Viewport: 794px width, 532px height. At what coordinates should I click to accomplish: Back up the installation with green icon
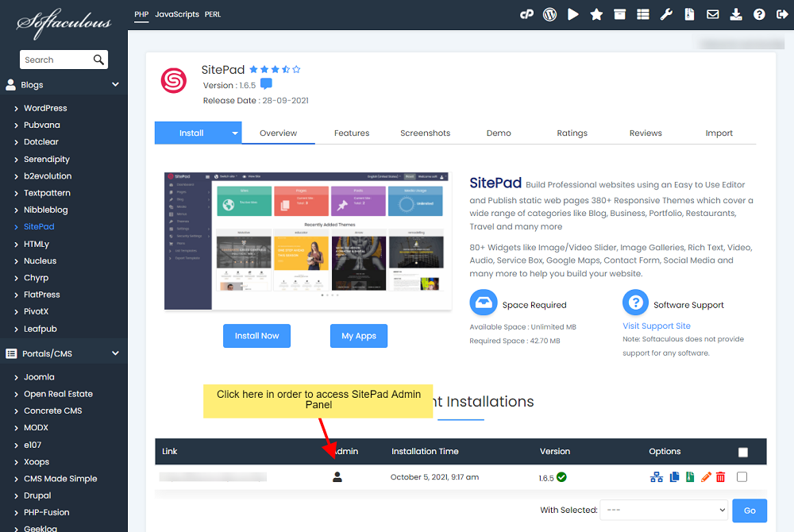click(x=690, y=477)
